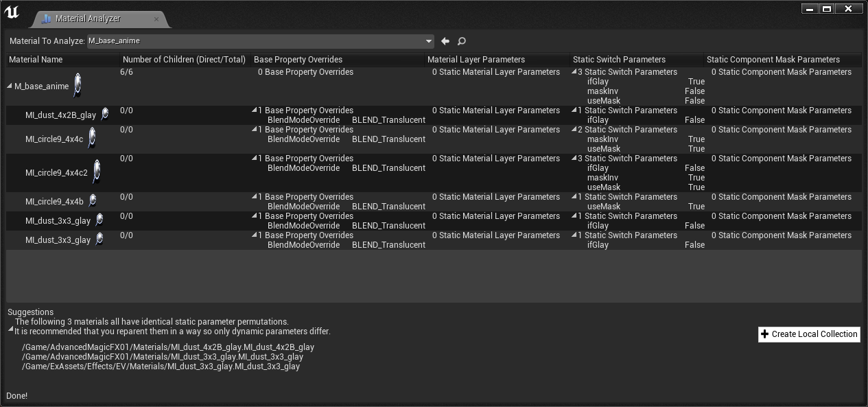
Task: Click the MI_circle9_4x4c thumbnail icon
Action: pyautogui.click(x=92, y=138)
